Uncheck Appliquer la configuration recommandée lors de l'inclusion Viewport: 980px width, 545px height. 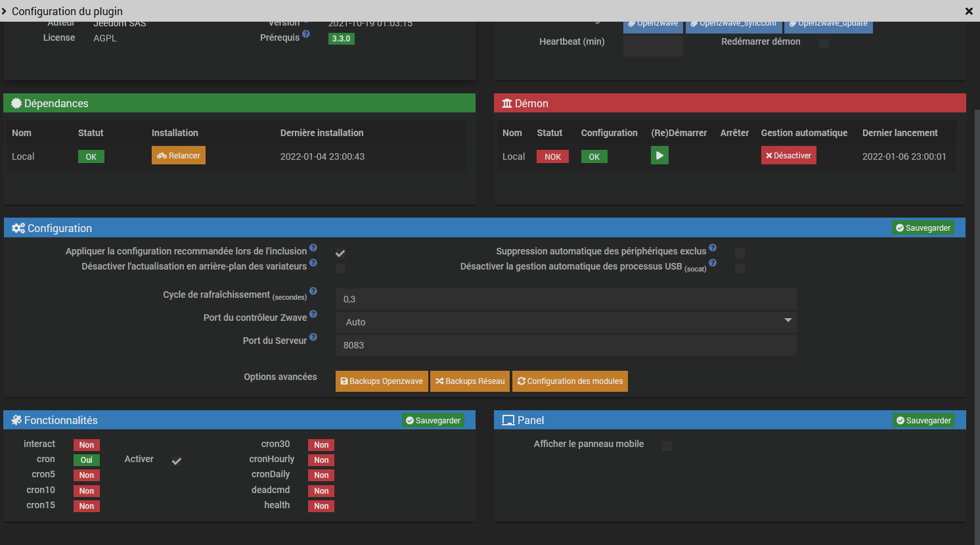point(340,254)
